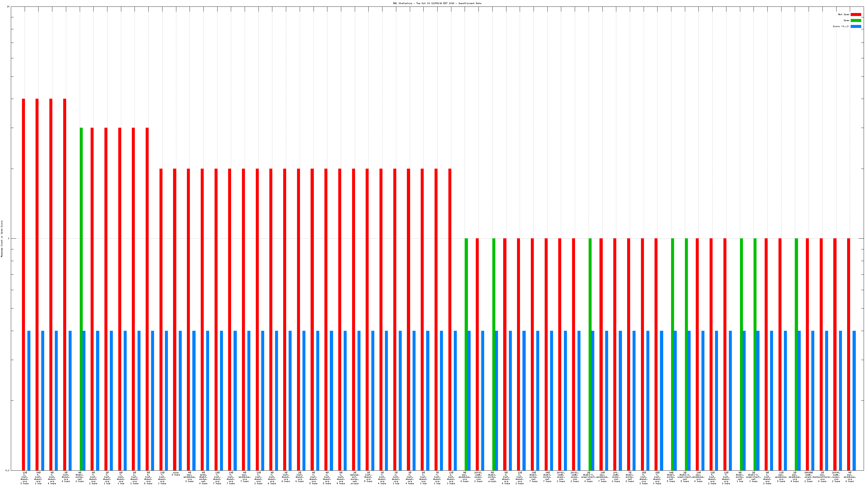Screen dimensions: 868x488
Task: Click the 1ff. iadb.isipp.com axis label
Action: (x=616, y=477)
